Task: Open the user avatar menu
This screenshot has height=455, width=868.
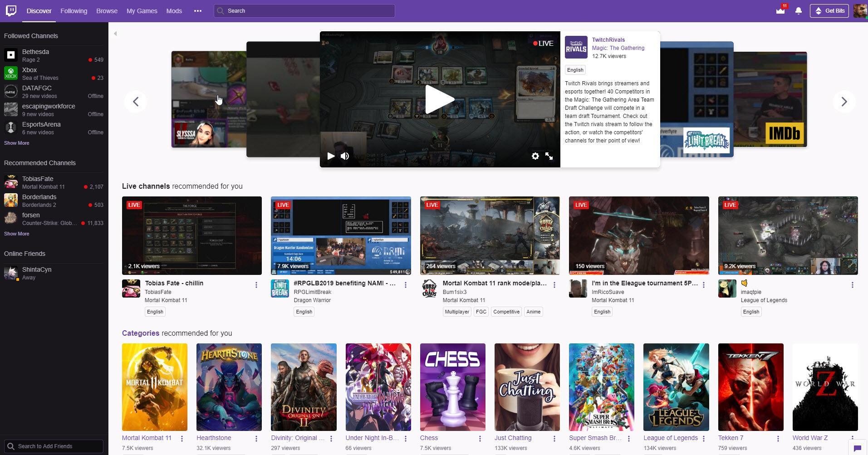Action: pyautogui.click(x=860, y=10)
